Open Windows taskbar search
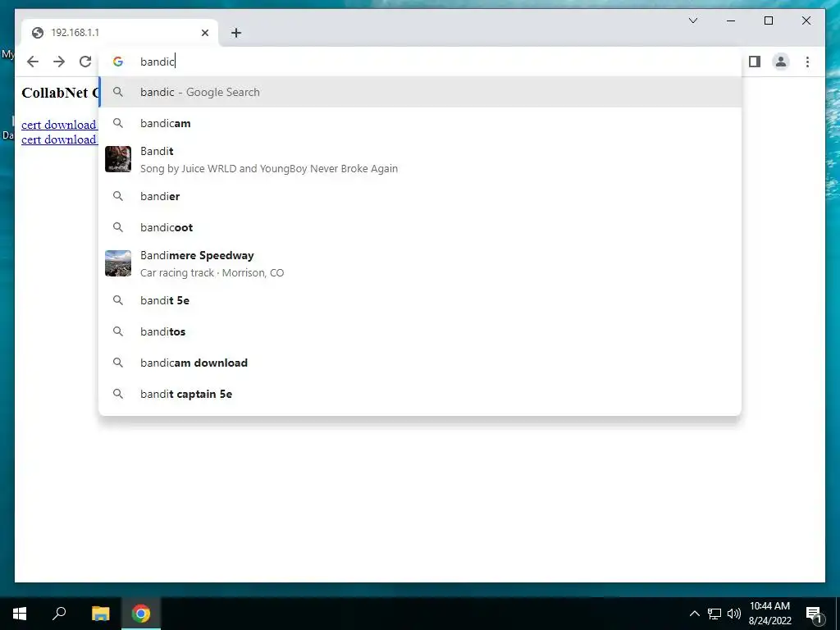The image size is (840, 630). (x=59, y=614)
